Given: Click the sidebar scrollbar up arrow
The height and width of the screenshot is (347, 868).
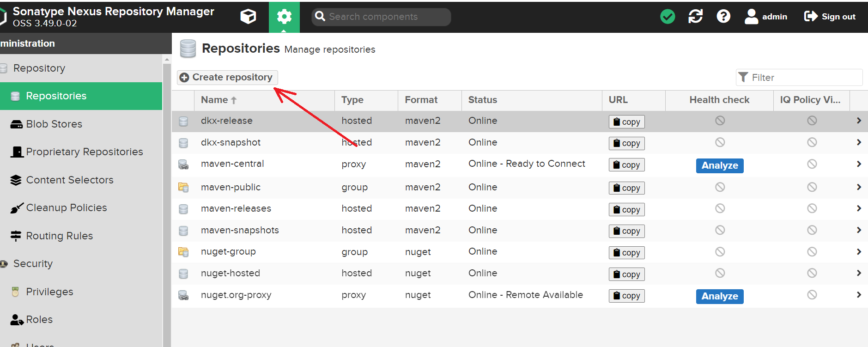Looking at the screenshot, I should click(167, 59).
